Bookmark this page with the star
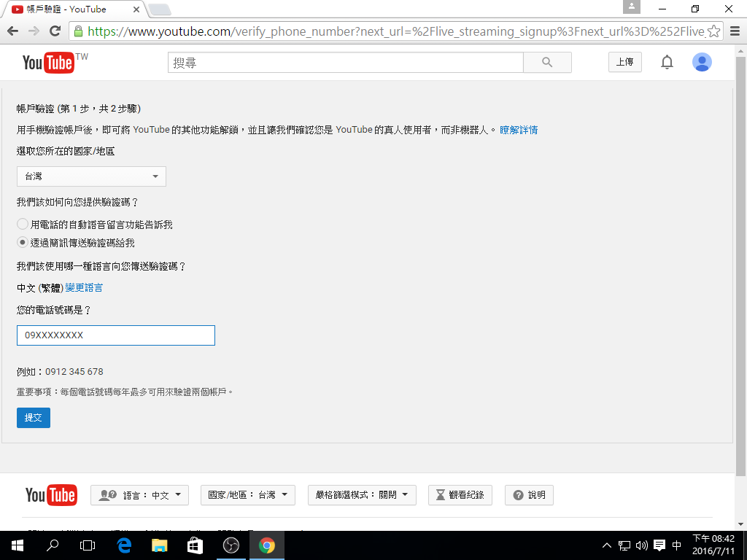 click(x=713, y=31)
